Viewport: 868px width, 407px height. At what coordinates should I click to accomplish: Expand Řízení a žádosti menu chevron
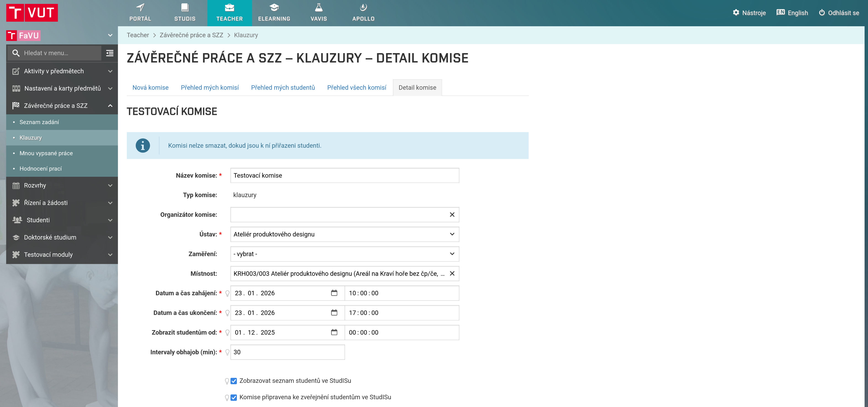tap(110, 203)
